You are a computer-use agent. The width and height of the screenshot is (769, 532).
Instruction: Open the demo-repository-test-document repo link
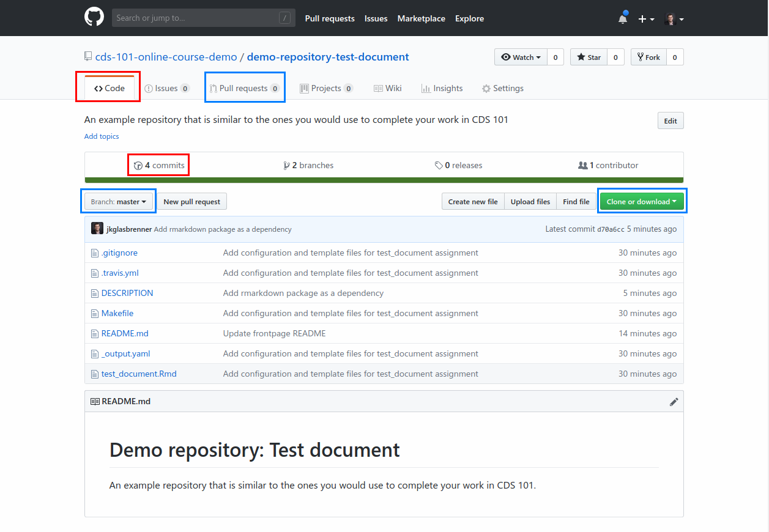pyautogui.click(x=328, y=57)
